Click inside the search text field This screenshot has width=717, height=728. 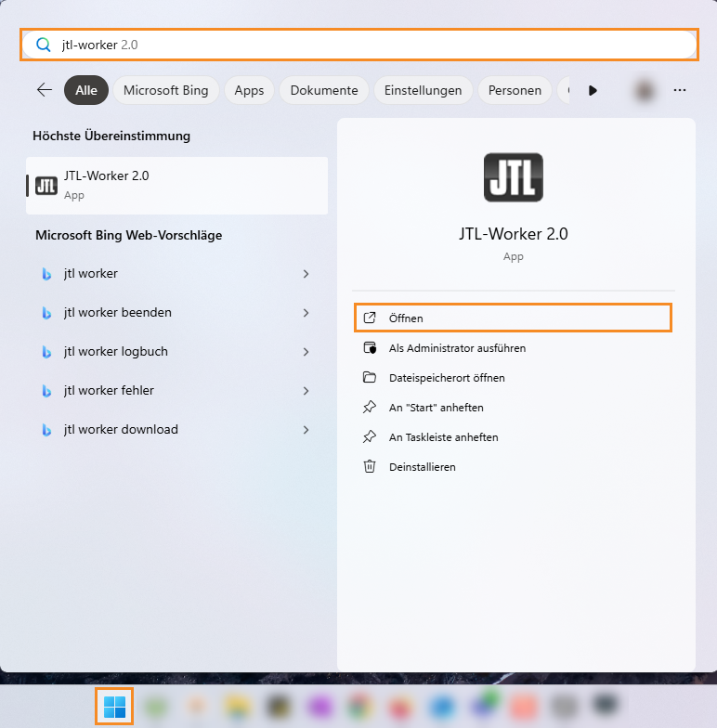tap(372, 45)
